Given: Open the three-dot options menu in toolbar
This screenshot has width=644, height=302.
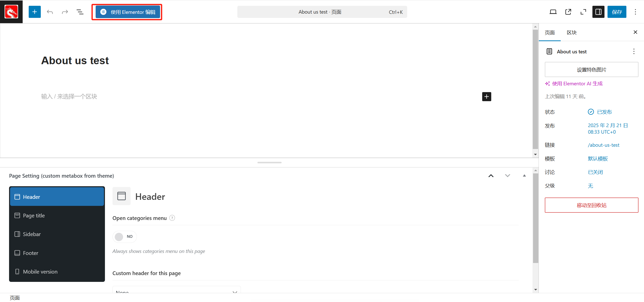Looking at the screenshot, I should tap(635, 12).
